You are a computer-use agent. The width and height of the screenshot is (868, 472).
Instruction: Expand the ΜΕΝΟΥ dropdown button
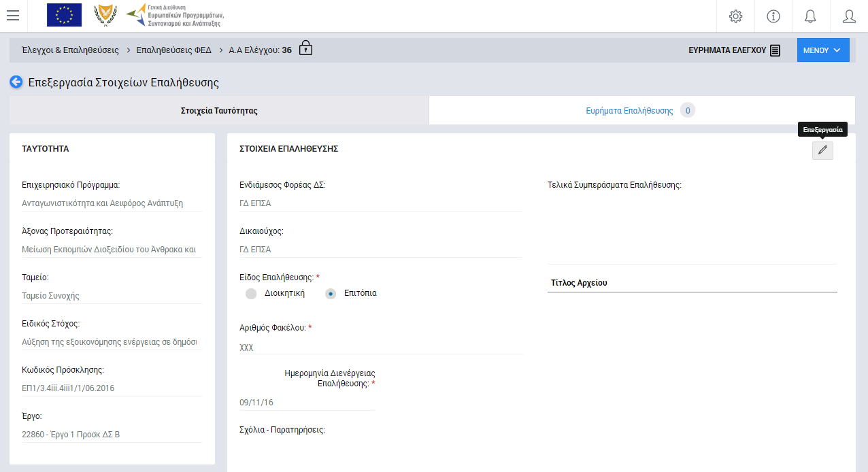[x=823, y=50]
